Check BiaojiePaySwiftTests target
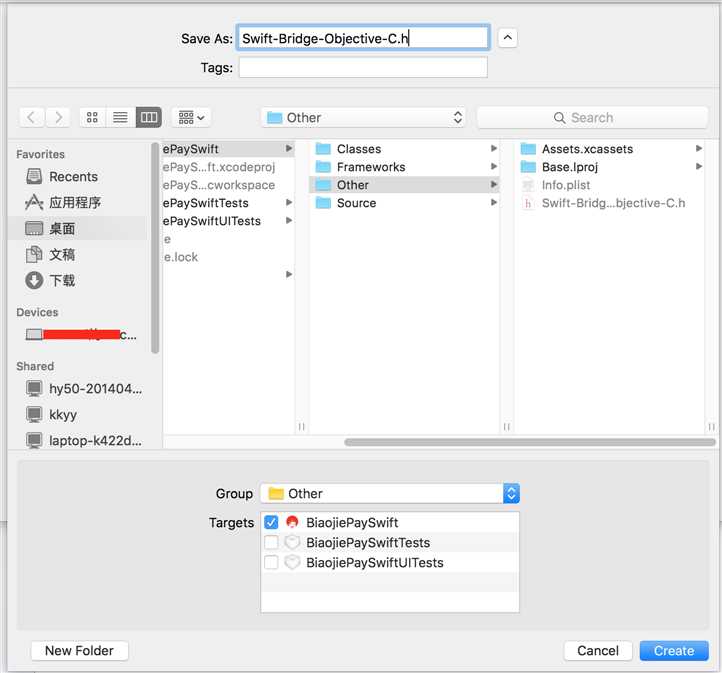 tap(271, 542)
